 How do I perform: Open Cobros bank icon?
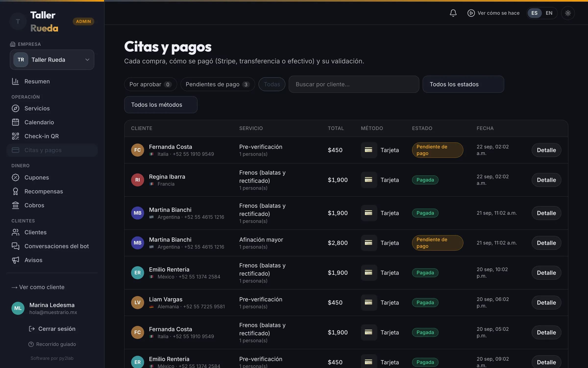(x=15, y=205)
